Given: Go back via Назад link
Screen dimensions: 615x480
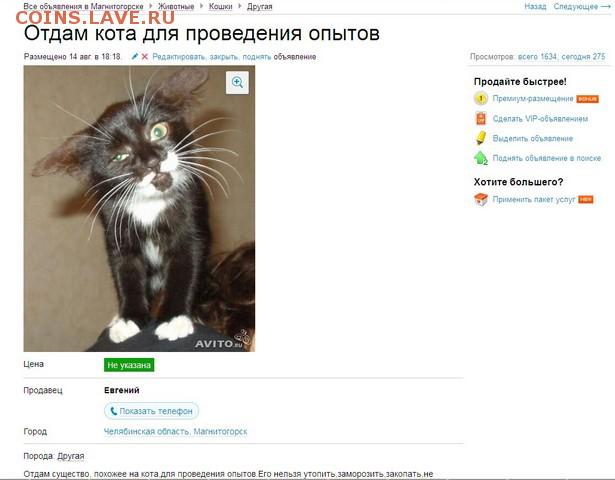Looking at the screenshot, I should [535, 6].
